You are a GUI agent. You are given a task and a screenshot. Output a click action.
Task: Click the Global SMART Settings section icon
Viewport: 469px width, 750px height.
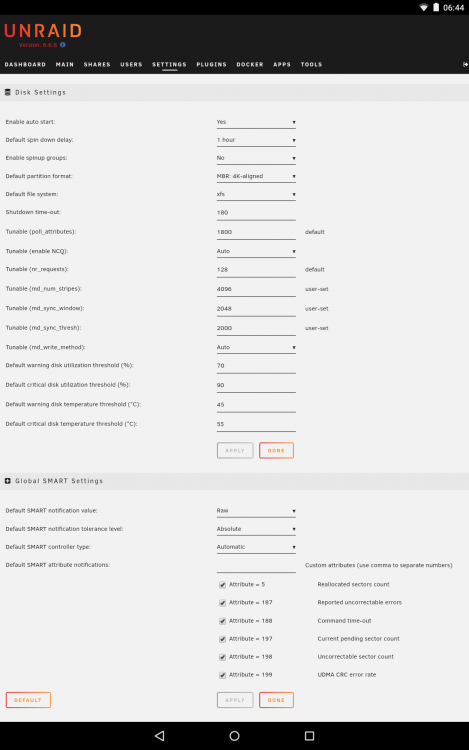(x=8, y=481)
